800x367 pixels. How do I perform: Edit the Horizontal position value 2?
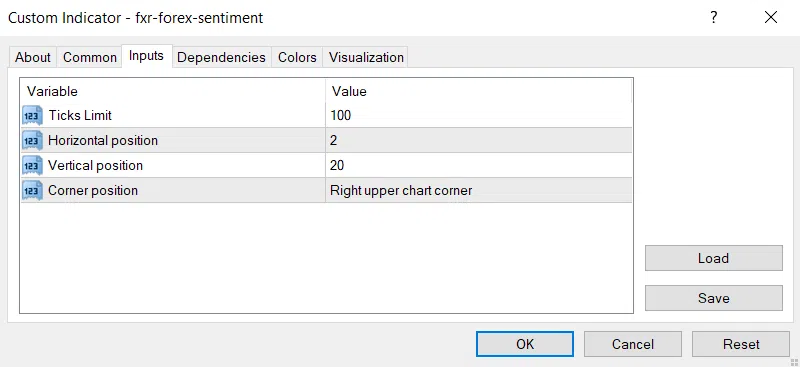point(479,140)
